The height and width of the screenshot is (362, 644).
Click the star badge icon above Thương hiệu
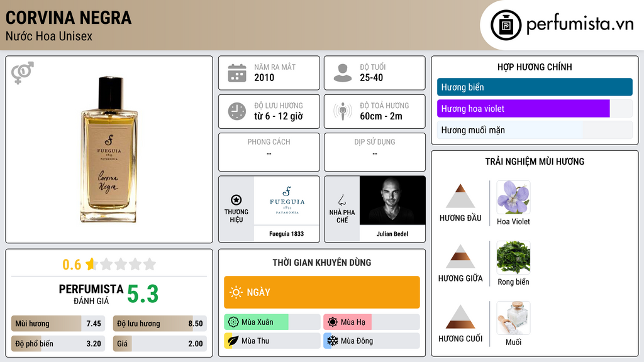coord(236,200)
